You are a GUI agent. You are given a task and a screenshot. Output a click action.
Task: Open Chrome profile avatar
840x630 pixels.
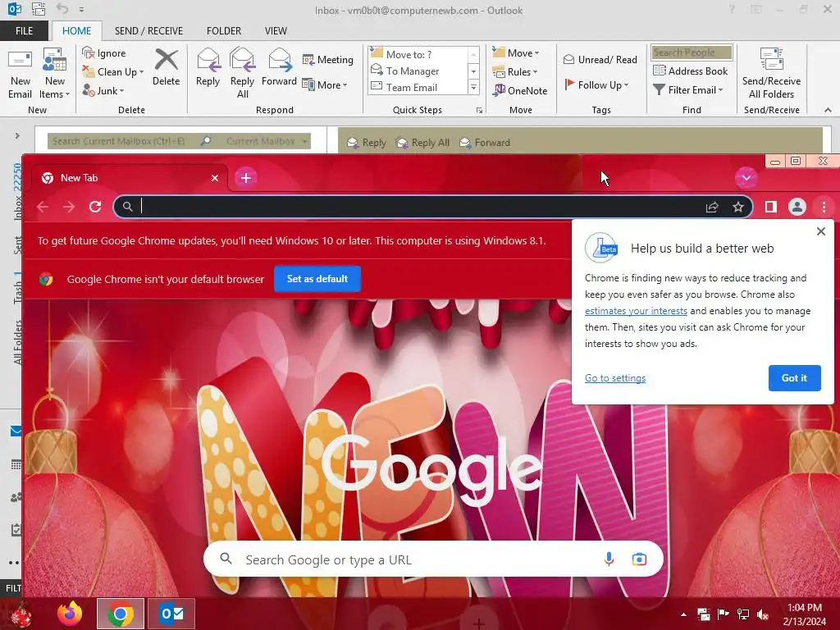click(x=797, y=207)
